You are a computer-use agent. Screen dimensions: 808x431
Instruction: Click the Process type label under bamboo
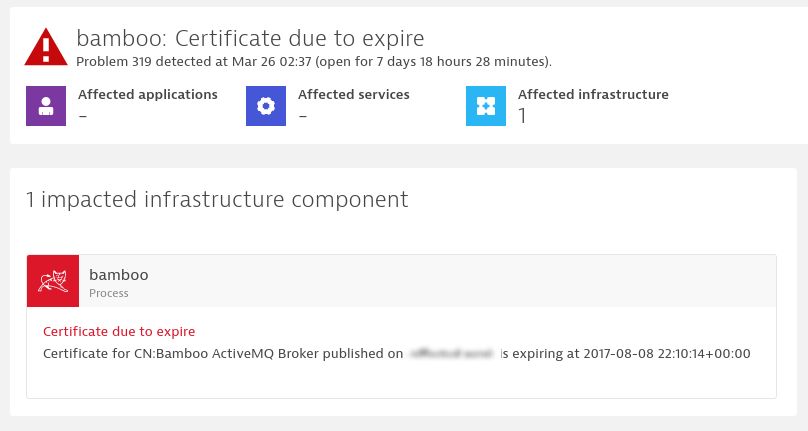point(109,293)
